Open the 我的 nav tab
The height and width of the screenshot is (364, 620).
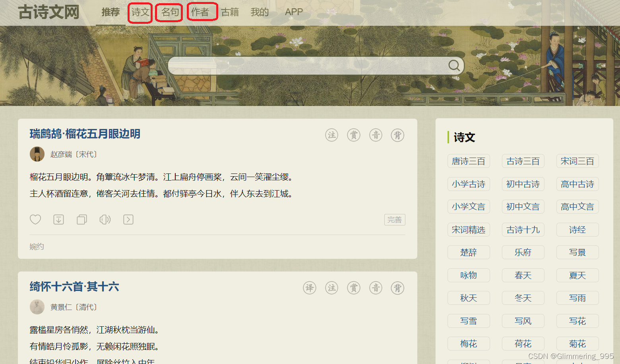pyautogui.click(x=260, y=12)
